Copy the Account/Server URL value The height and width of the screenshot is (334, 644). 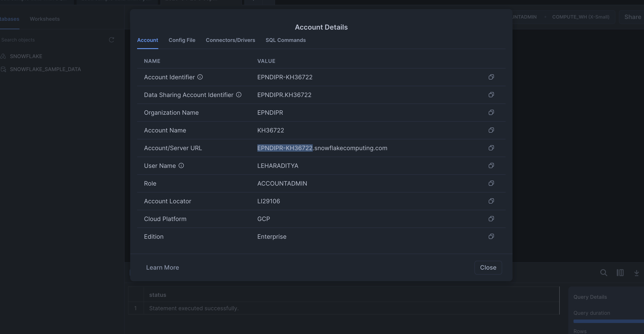tap(491, 148)
